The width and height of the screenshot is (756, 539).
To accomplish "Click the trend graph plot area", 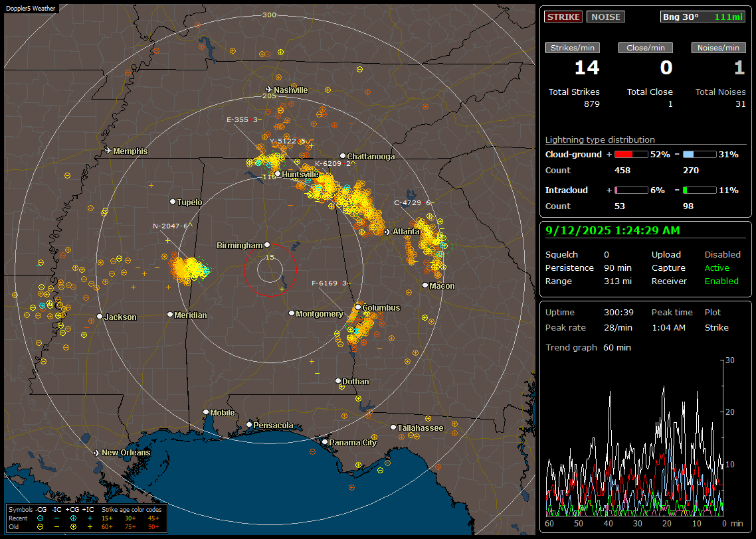I will coord(634,437).
